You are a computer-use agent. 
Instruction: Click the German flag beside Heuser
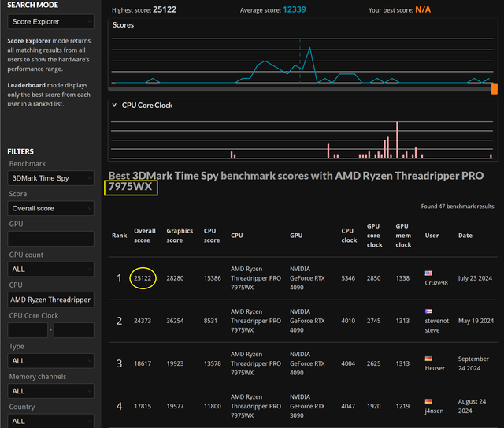pyautogui.click(x=428, y=359)
